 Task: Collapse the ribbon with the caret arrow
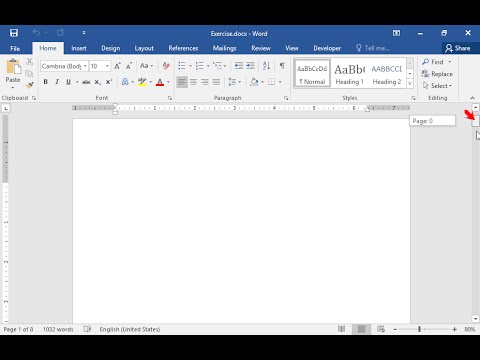point(472,98)
